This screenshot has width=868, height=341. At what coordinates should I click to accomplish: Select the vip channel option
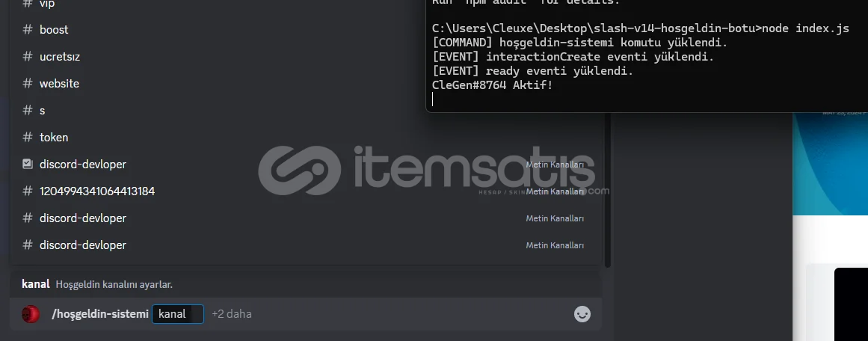(305, 4)
